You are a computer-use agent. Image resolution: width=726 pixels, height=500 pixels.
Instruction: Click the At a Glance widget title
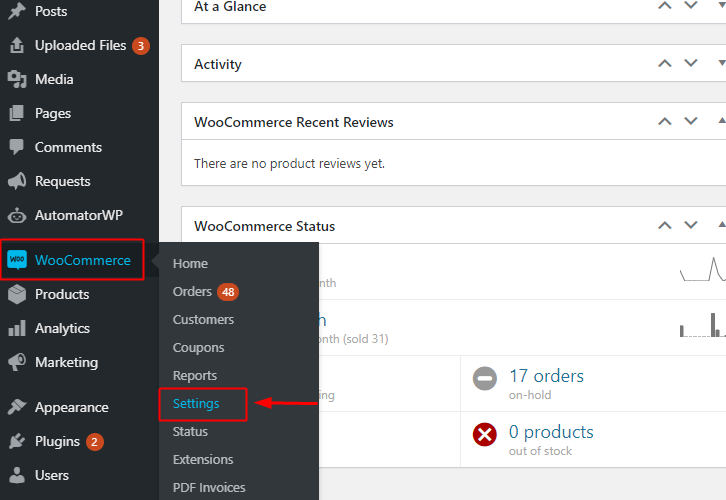[230, 6]
